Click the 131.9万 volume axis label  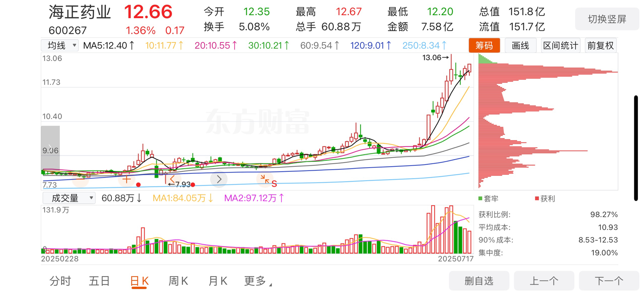pyautogui.click(x=56, y=210)
